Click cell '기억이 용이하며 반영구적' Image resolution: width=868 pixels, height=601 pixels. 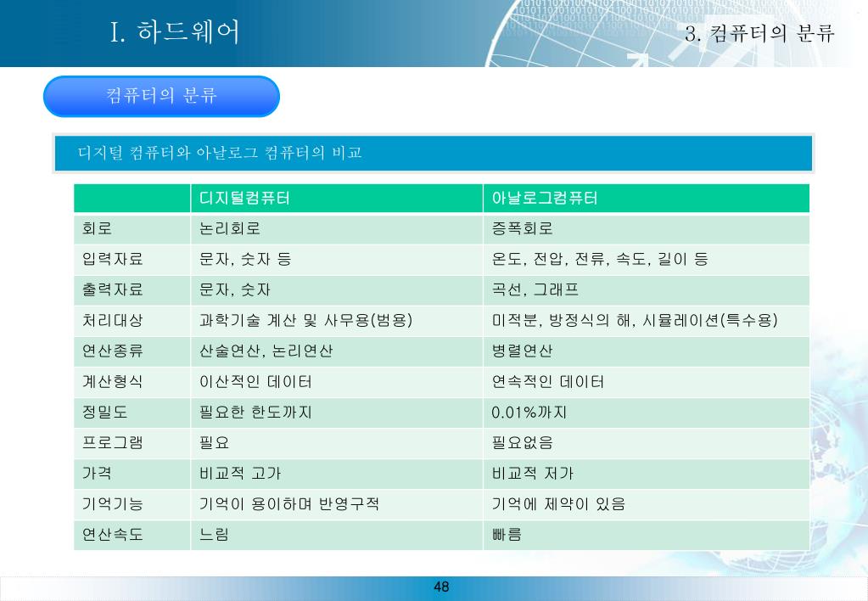click(x=337, y=504)
